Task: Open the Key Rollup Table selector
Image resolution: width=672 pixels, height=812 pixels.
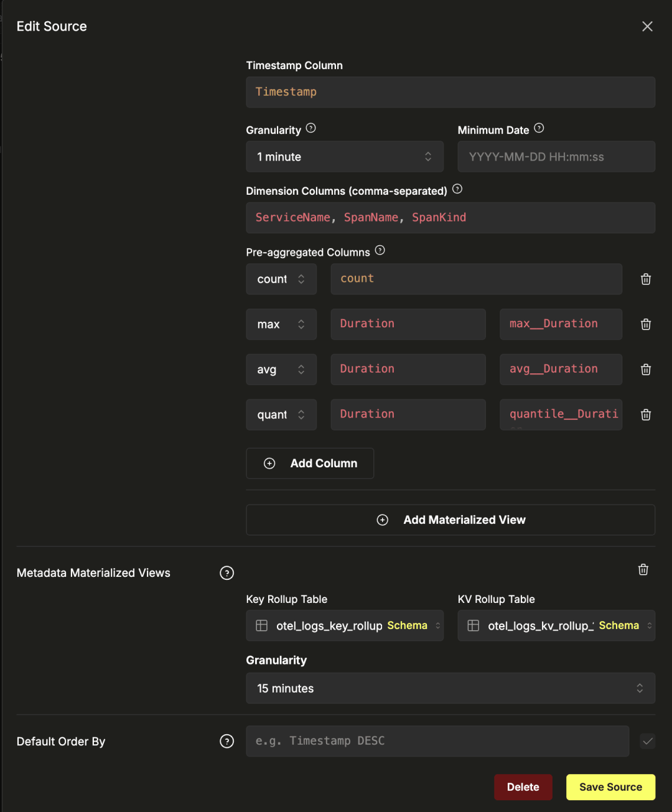Action: click(345, 625)
